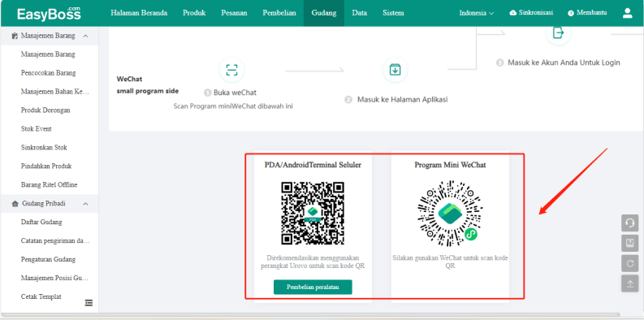Click 'Masuk ke Akun Anda Untuk Login' text
Image resolution: width=644 pixels, height=320 pixels.
pos(564,63)
